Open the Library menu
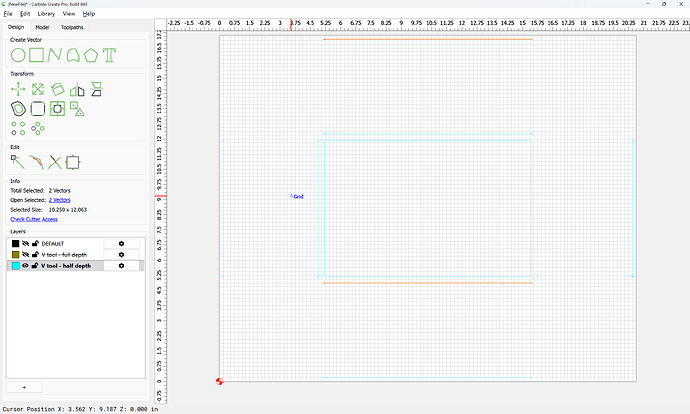This screenshot has width=690, height=414. tap(46, 14)
